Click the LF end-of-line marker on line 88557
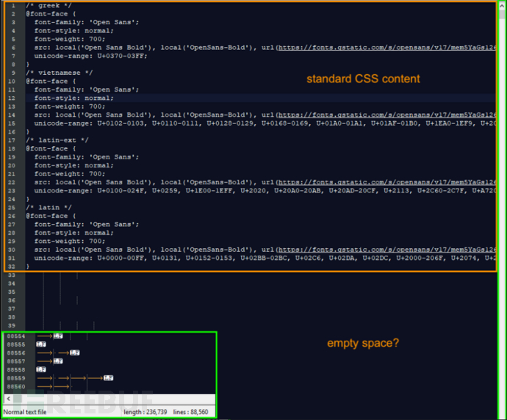Viewport: 507px width, 420px height. [58, 361]
